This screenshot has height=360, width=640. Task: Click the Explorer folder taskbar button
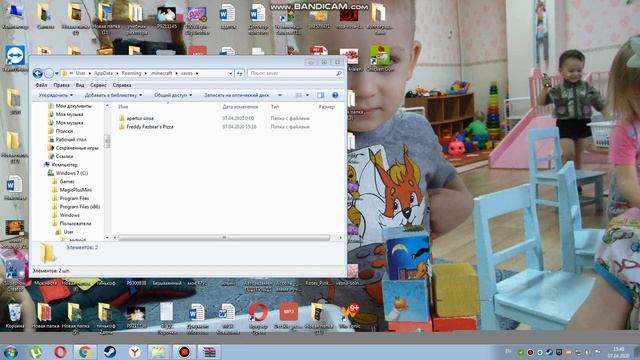click(x=159, y=352)
